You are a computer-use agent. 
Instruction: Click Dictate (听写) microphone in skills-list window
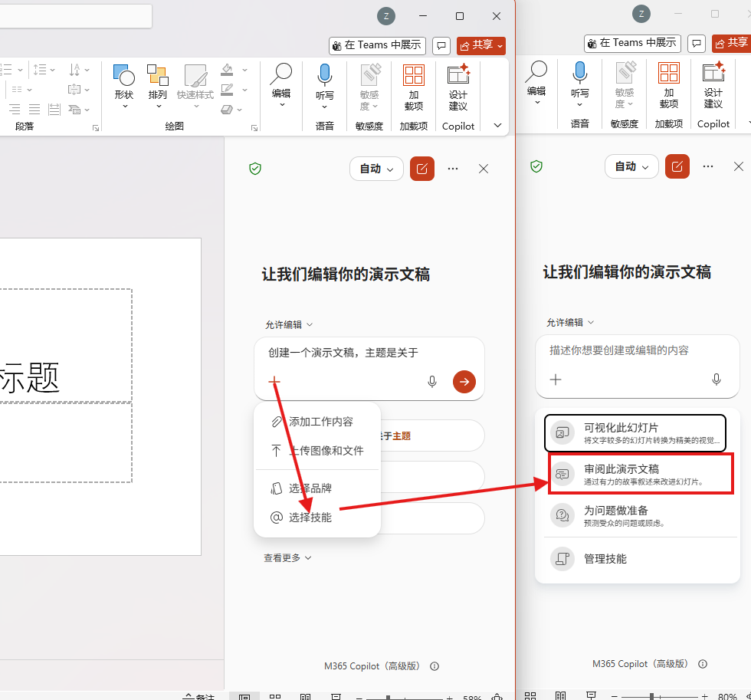(x=580, y=84)
